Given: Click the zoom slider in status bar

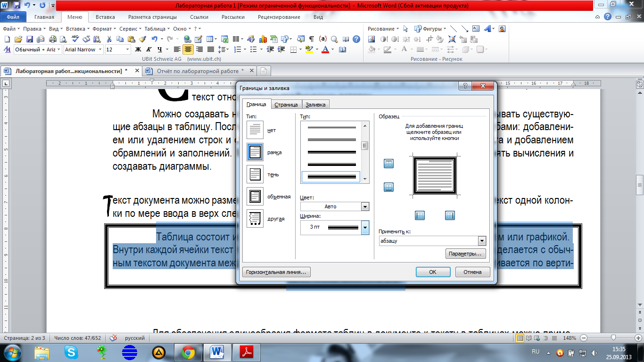Looking at the screenshot, I should [x=613, y=338].
